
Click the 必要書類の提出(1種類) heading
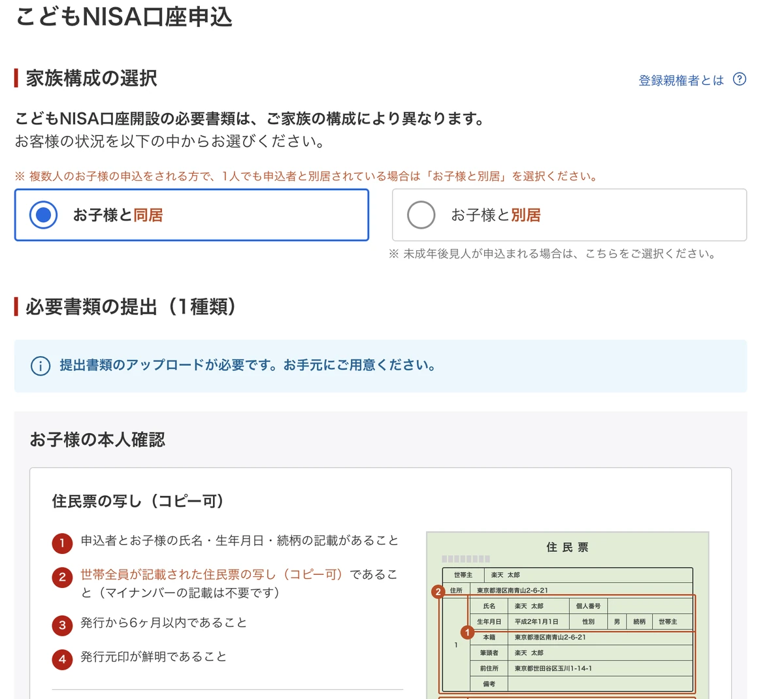[131, 306]
